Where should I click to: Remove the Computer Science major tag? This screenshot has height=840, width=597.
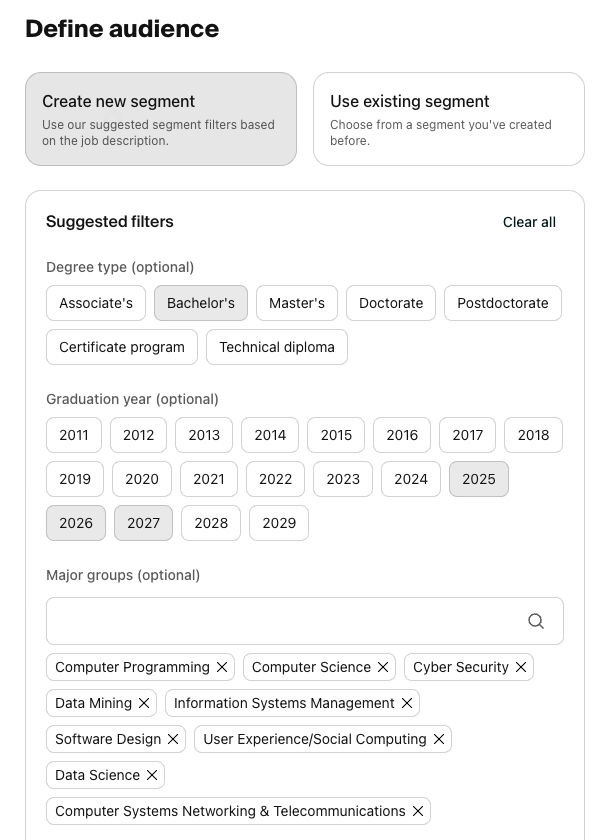[x=383, y=667]
